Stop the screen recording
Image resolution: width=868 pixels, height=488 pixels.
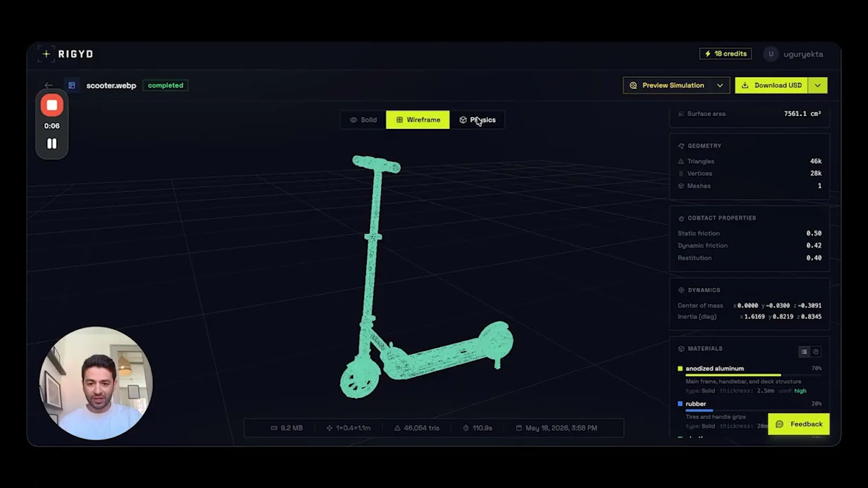click(52, 105)
